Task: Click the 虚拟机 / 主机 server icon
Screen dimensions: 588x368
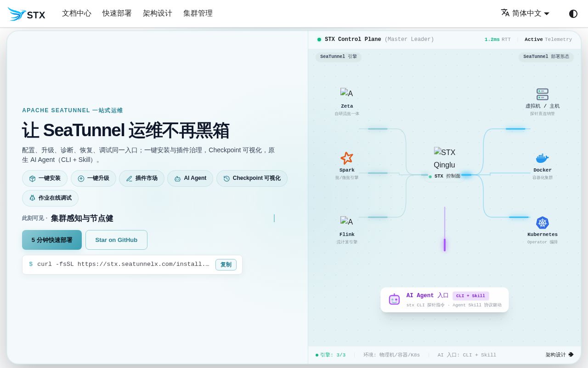Action: point(543,94)
